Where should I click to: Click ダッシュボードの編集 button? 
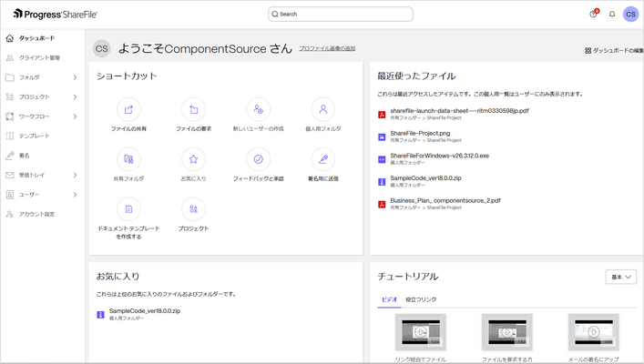[614, 50]
